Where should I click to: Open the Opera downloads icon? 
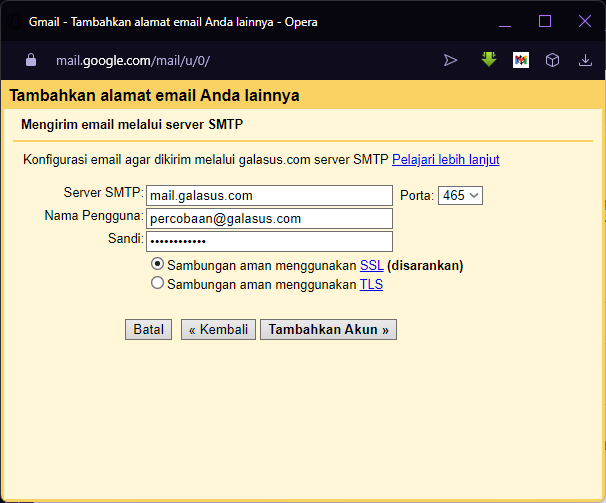585,60
